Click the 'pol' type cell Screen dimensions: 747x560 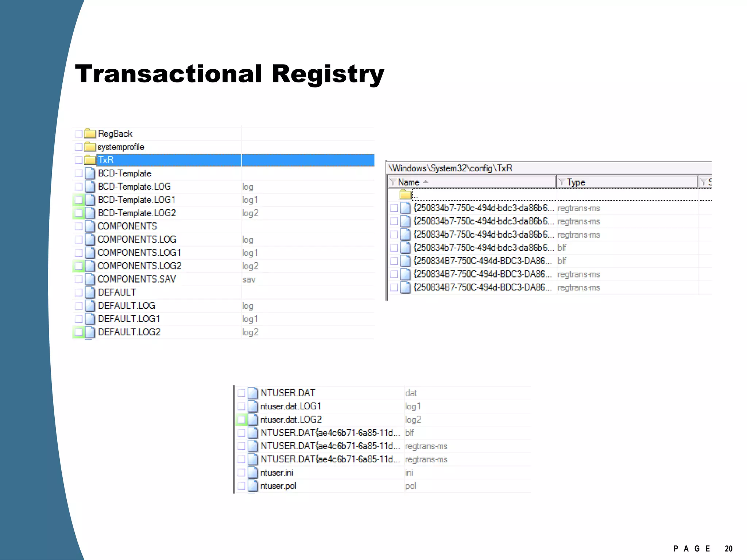(x=410, y=486)
